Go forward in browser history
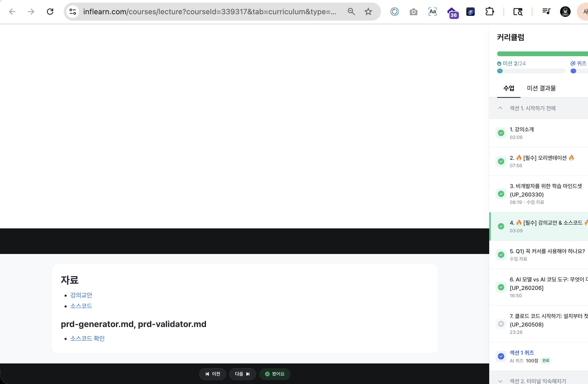This screenshot has height=384, width=588. 31,12
